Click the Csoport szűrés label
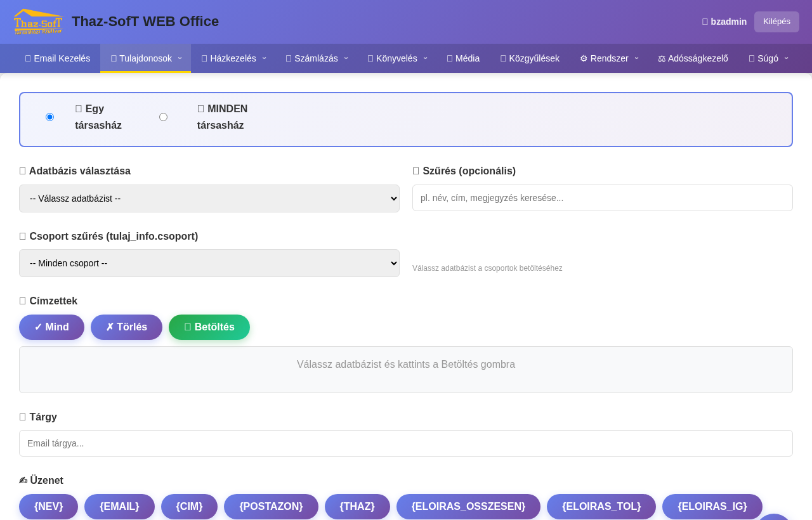 click(x=108, y=237)
